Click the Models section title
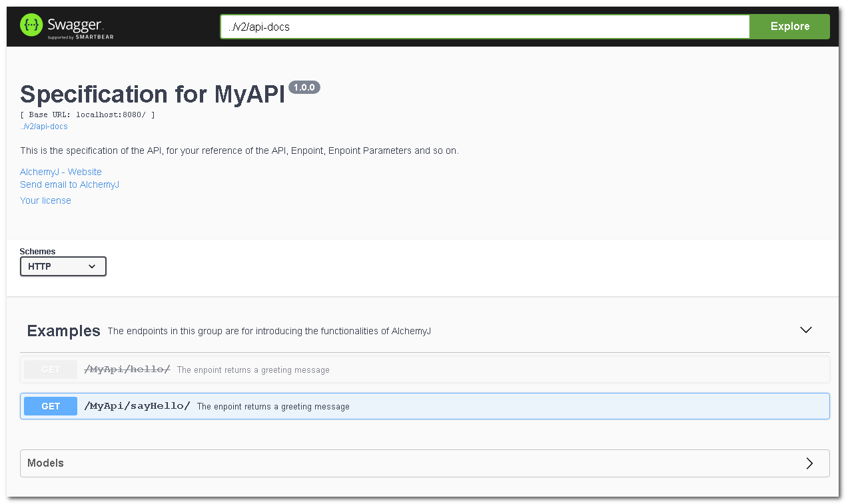 [45, 463]
